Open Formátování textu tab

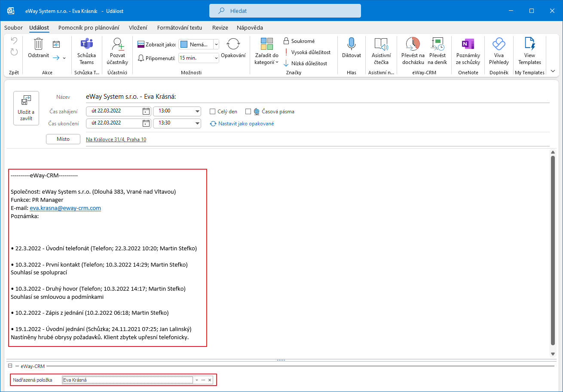[x=180, y=27]
